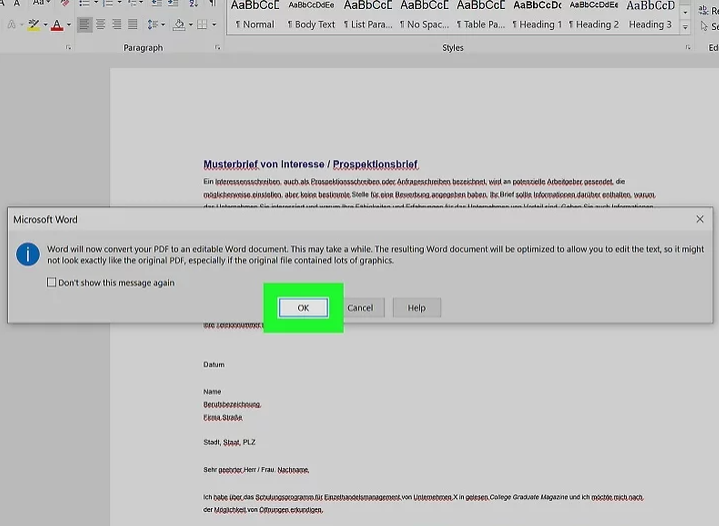The height and width of the screenshot is (526, 719).
Task: Check "Don't show this message again"
Action: [52, 283]
